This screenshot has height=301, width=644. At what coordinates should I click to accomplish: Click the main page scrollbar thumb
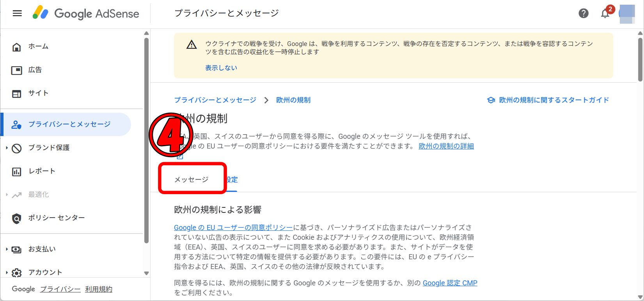640,59
